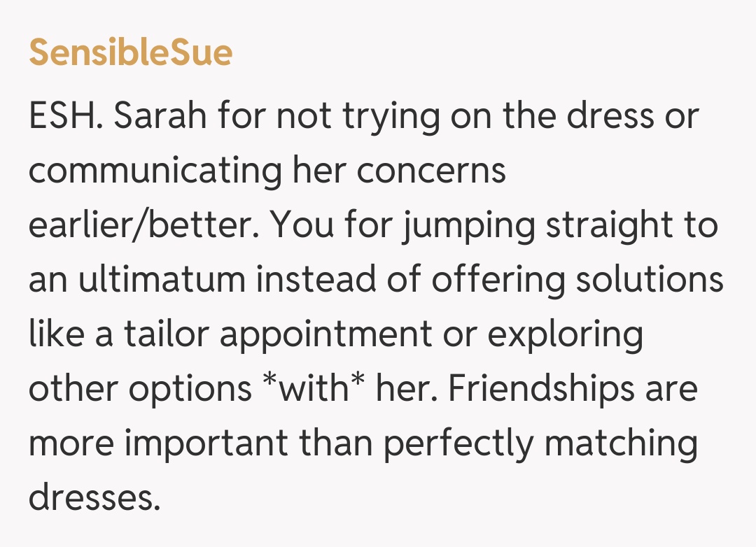
Task: Click the emphasized '*with*' text
Action: [314, 389]
